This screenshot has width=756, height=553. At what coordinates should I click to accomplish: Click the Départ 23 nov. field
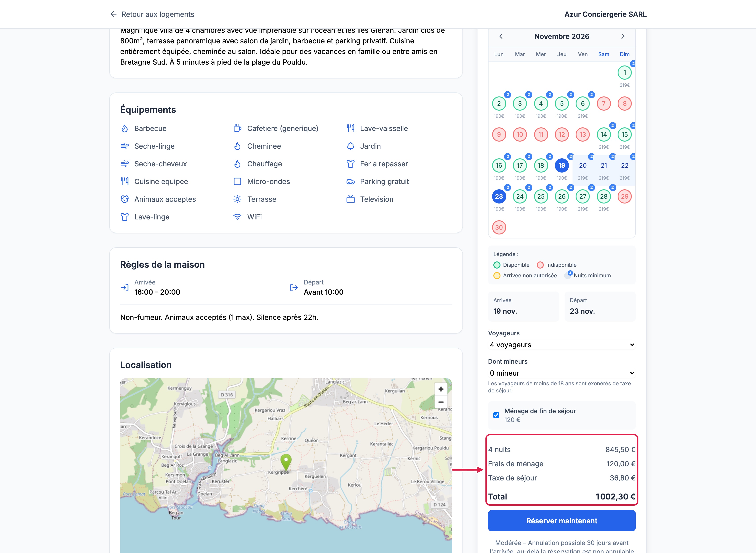point(600,307)
